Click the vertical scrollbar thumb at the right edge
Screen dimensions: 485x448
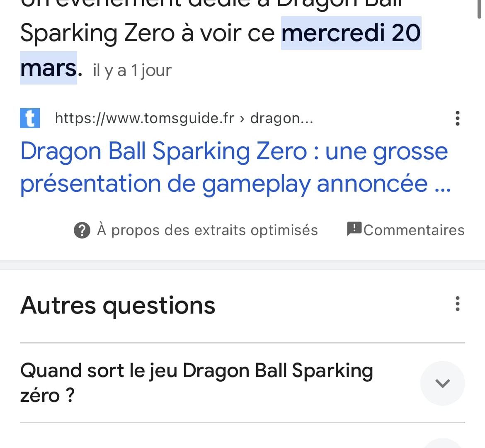tap(479, 9)
